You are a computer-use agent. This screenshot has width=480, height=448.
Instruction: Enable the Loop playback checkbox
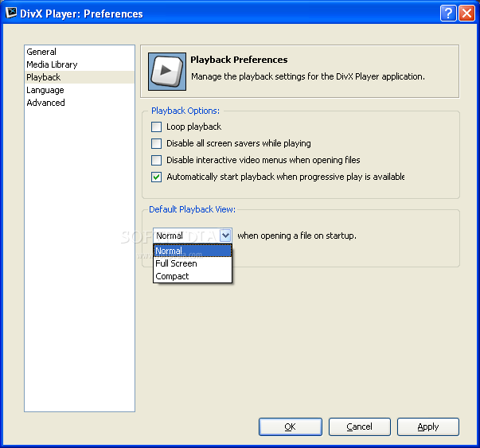point(157,127)
